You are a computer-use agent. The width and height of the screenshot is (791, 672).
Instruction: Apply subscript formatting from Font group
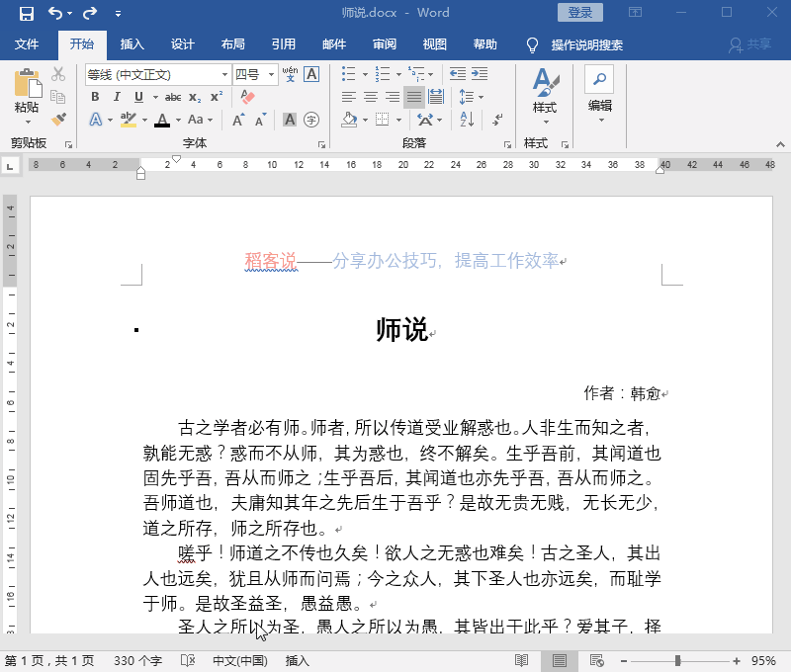point(193,97)
